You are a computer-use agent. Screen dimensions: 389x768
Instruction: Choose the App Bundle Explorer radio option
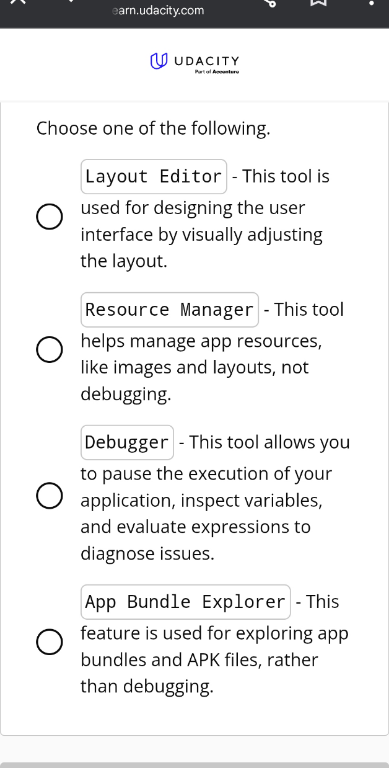click(x=49, y=642)
